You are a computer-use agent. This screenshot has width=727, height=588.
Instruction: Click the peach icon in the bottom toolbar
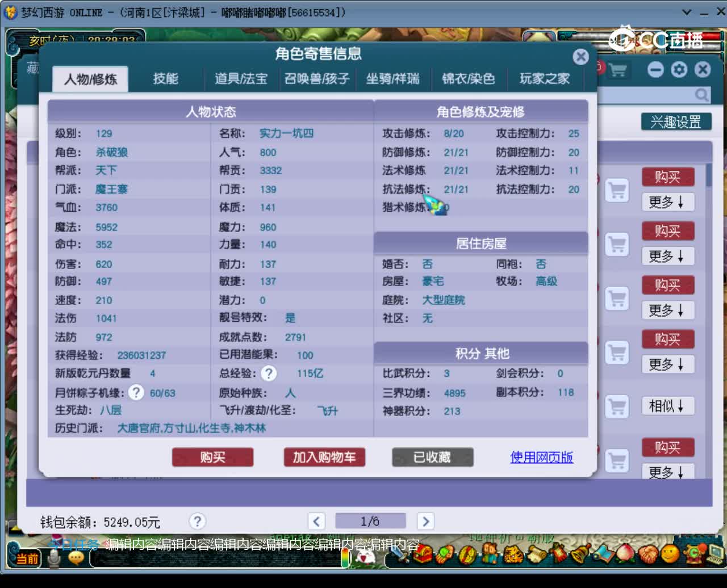625,553
